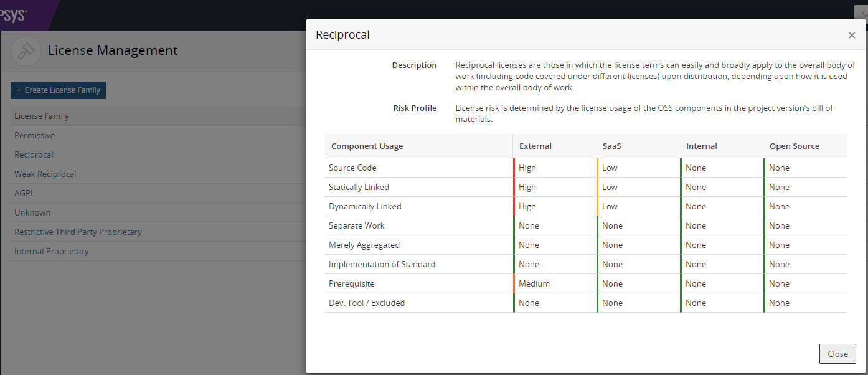Select the Dev. Tool / Excluded row
Image resolution: width=868 pixels, height=375 pixels.
point(367,303)
